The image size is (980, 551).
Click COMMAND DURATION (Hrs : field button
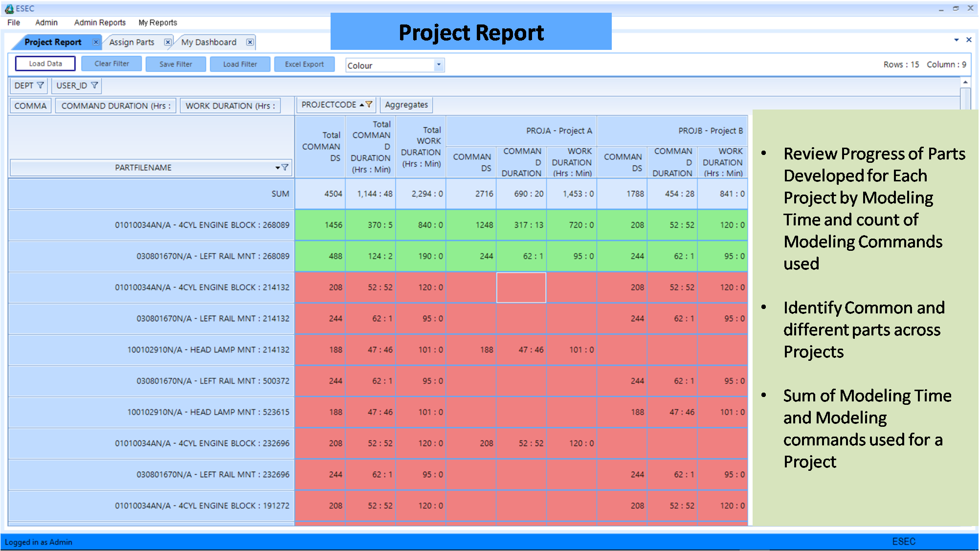coord(116,106)
